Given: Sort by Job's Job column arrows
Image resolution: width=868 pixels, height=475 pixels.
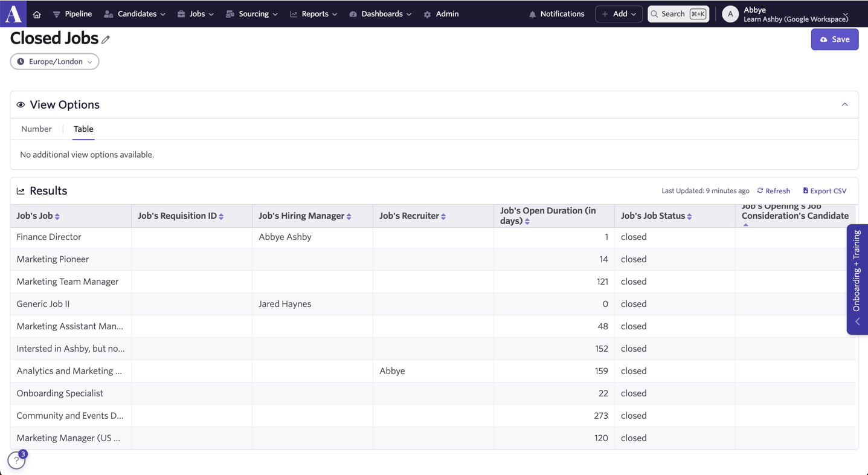Looking at the screenshot, I should 57,216.
